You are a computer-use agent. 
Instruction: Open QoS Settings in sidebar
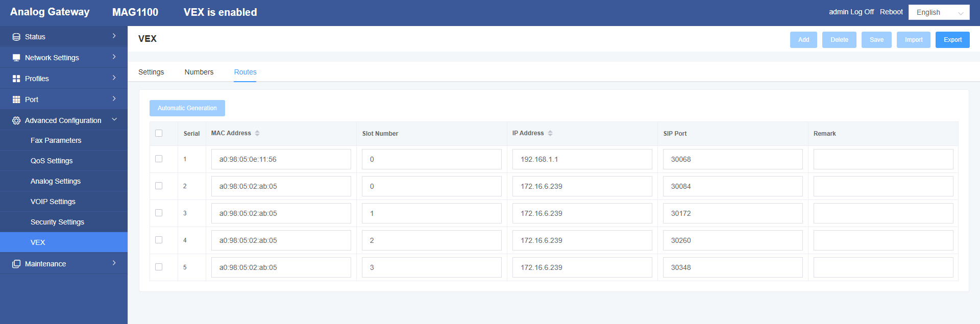64,161
